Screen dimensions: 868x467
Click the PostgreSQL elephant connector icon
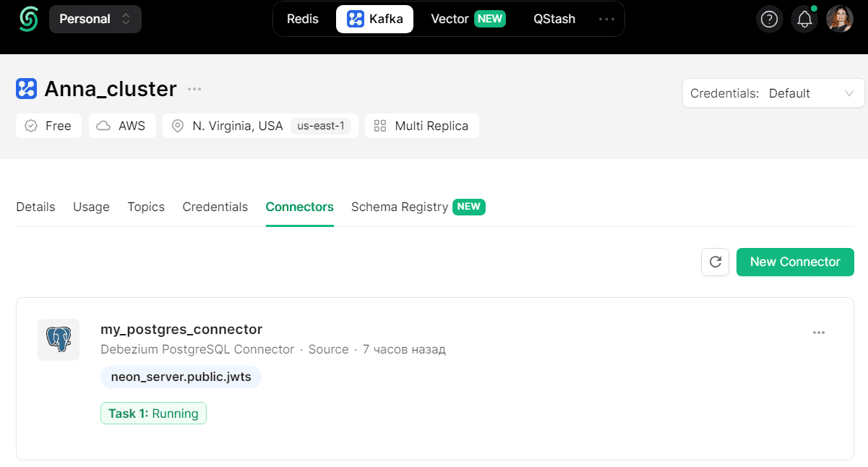[x=59, y=340]
